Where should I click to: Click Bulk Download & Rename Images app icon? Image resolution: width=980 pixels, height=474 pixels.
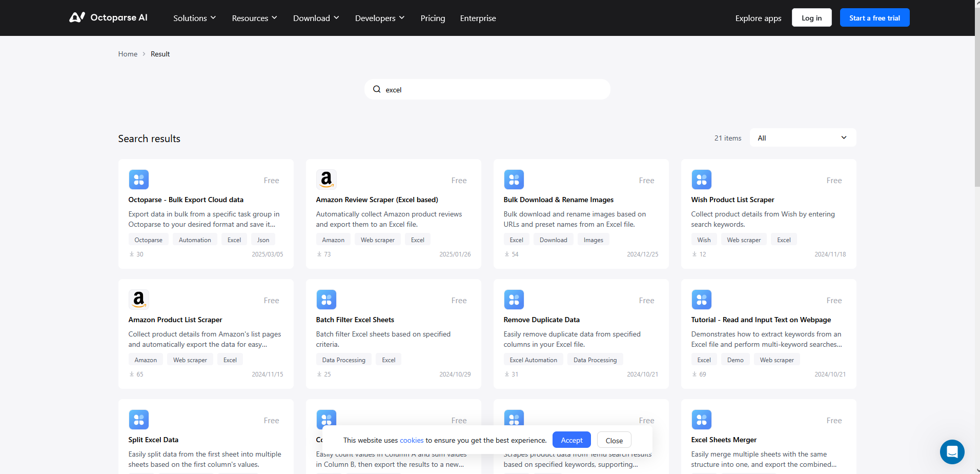coord(514,180)
